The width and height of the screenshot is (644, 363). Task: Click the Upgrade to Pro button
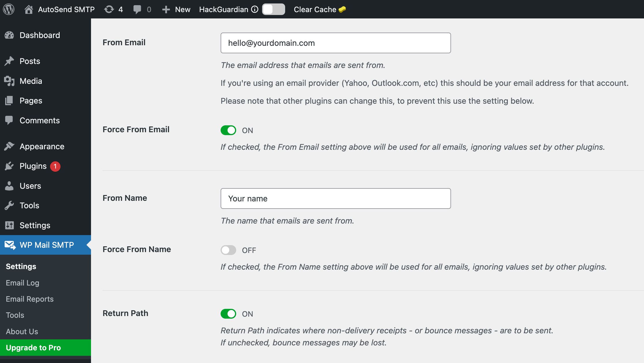[x=33, y=347]
